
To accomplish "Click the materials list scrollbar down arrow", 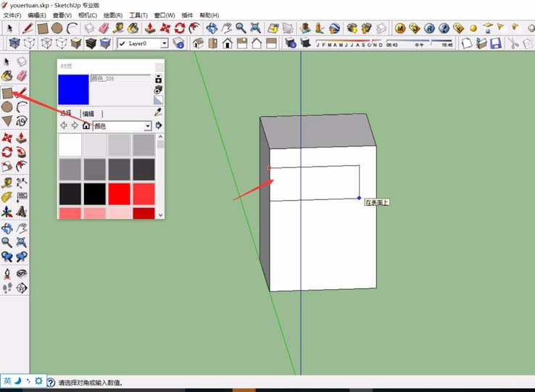I will pos(160,214).
